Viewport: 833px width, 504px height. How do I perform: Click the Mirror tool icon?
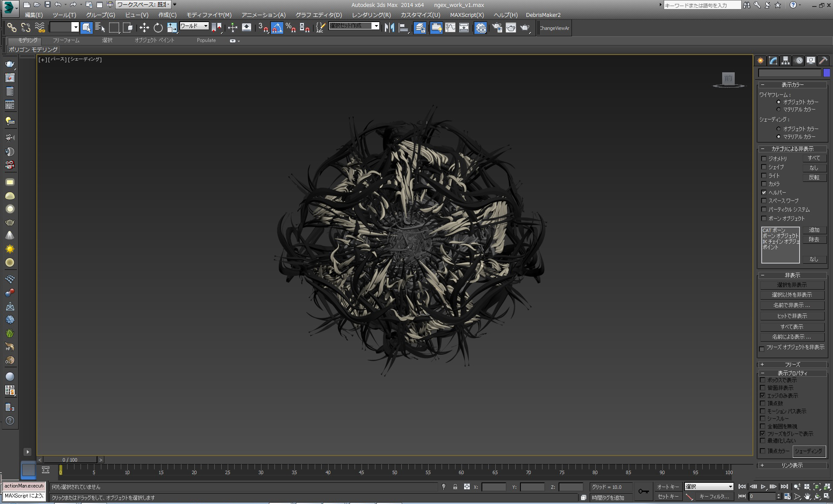389,28
